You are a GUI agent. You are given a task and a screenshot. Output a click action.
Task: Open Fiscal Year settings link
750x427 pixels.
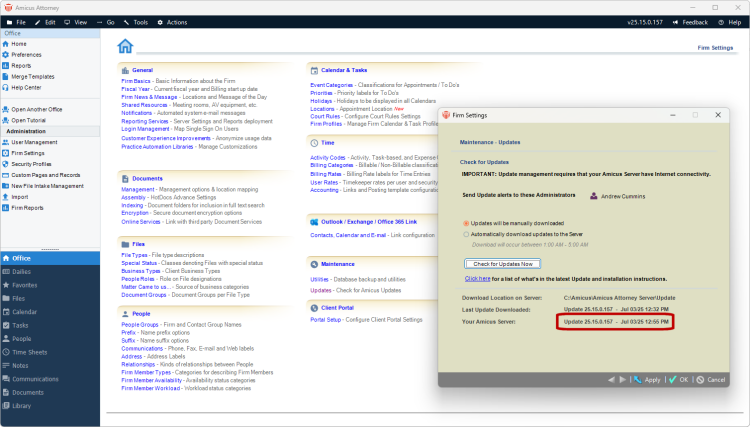pos(135,89)
